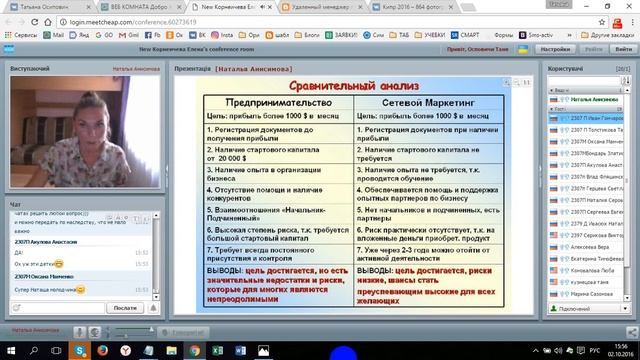Image resolution: width=640 pixels, height=360 pixels.
Task: Click the 1:1 actual size presentation icon
Action: (x=527, y=82)
